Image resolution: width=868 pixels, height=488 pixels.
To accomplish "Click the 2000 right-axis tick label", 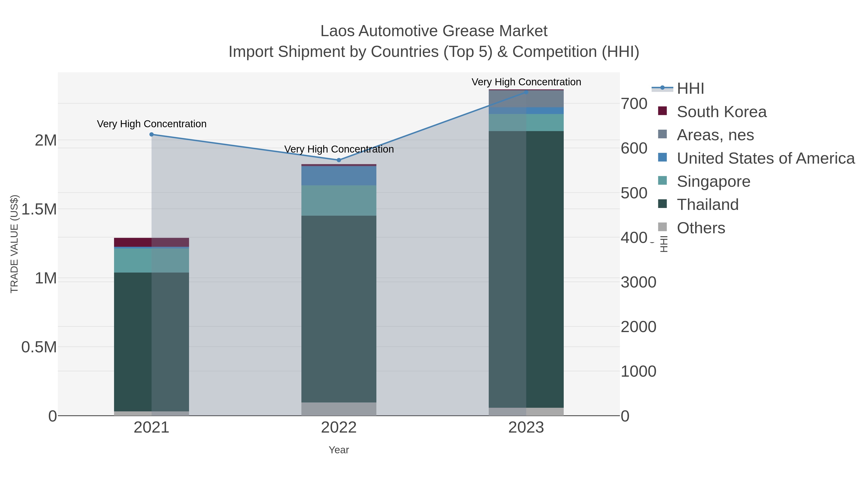I will 638,327.
